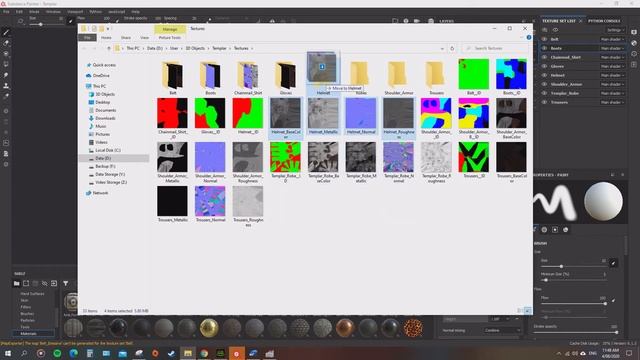Viewport: 640px width, 360px height.
Task: Open Main shader dropdown for Gloves
Action: coord(612,66)
